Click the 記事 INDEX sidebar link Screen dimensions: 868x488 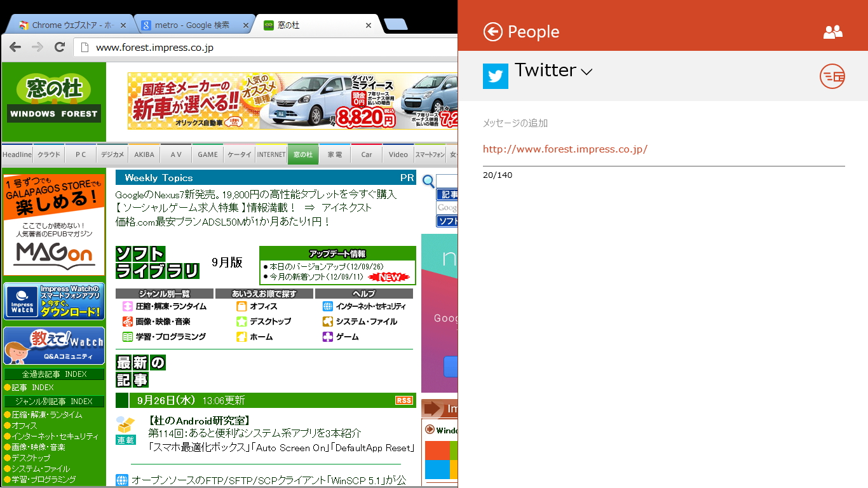29,388
